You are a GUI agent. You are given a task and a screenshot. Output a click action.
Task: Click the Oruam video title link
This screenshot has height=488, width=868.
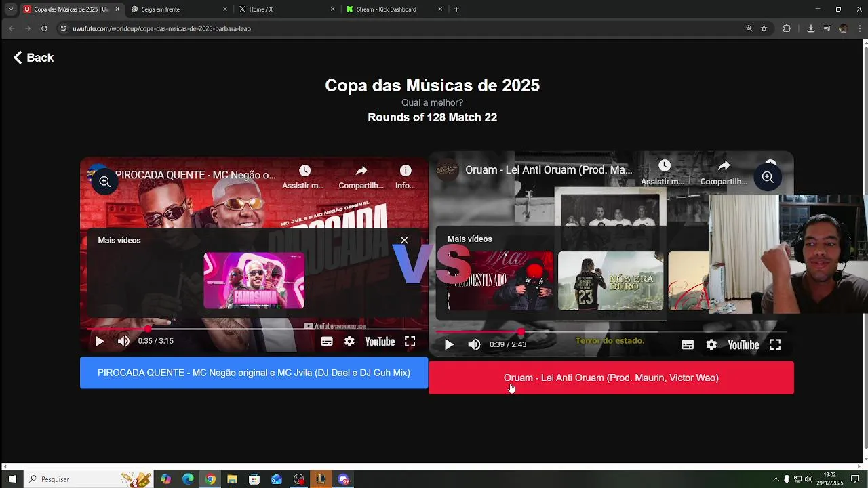click(x=549, y=170)
